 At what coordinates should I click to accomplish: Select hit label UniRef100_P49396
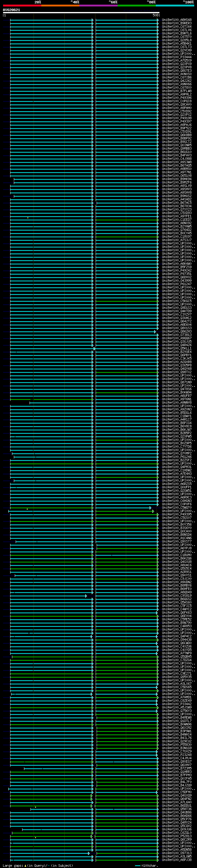[x=177, y=98]
